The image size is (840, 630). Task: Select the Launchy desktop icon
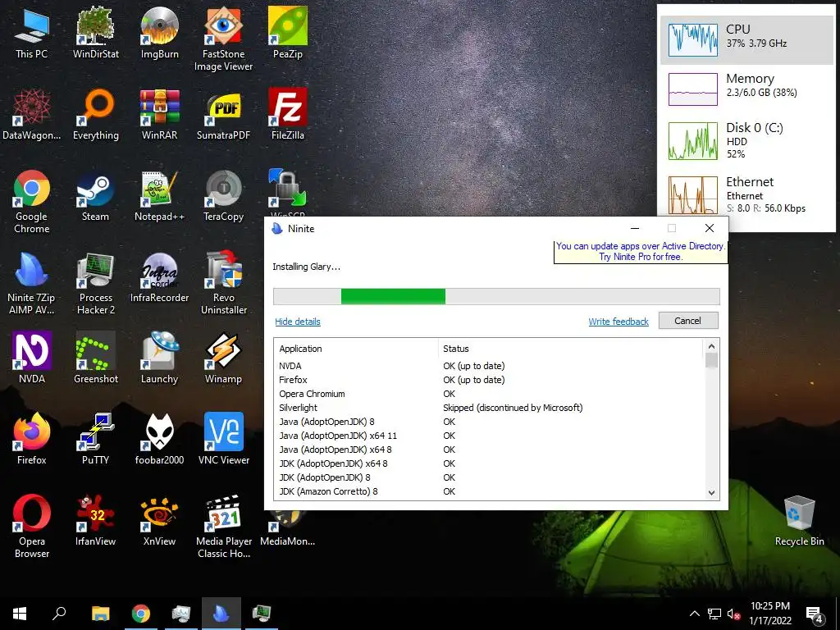coord(159,358)
